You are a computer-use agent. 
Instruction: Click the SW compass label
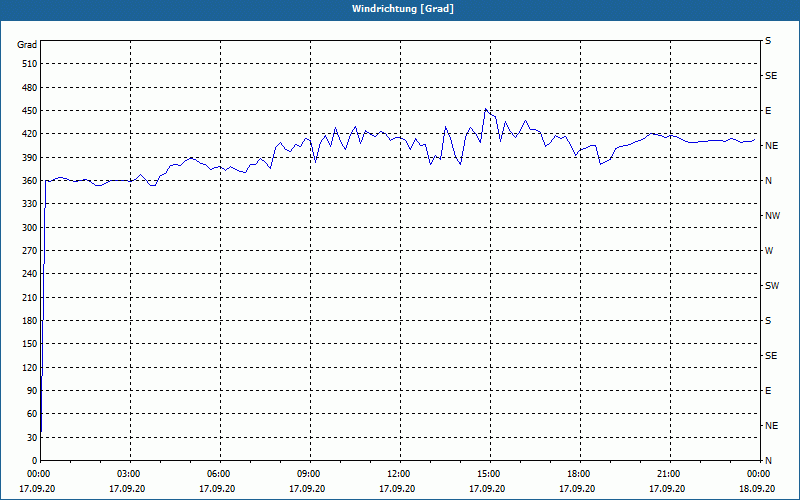coord(772,286)
